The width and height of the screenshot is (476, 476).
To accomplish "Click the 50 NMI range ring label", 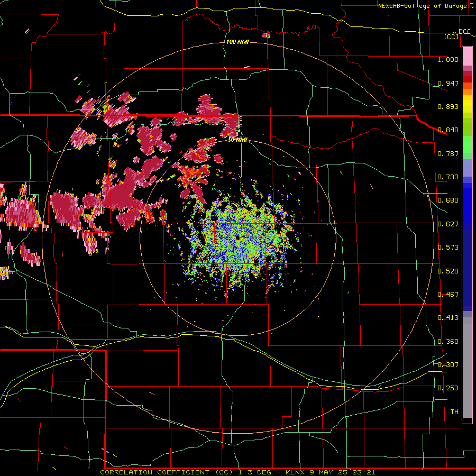I will tap(237, 140).
